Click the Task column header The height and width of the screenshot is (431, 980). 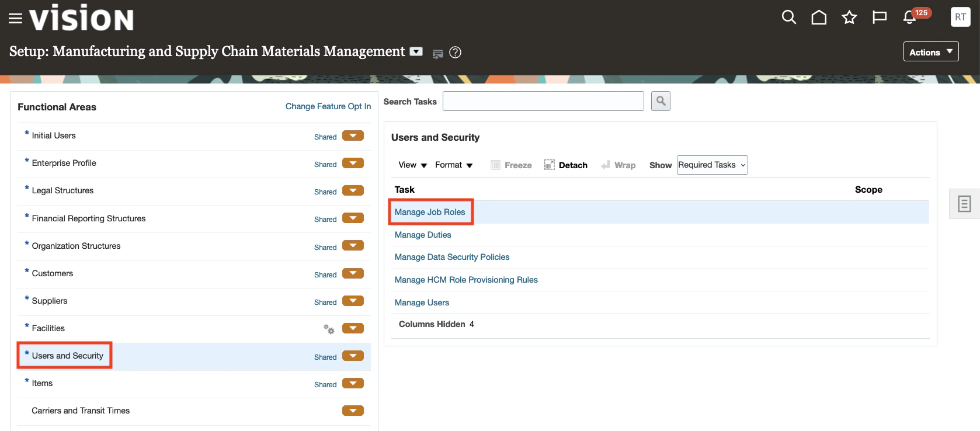(x=404, y=190)
